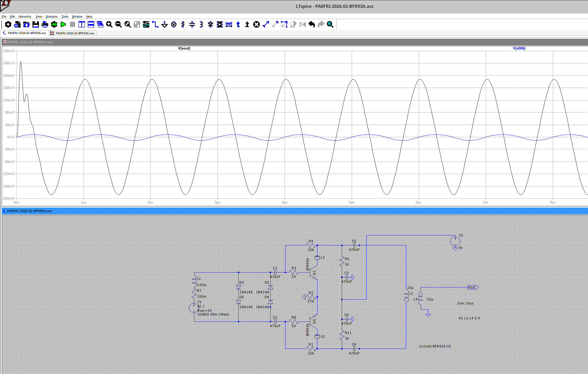Switch to the PA0FRI-2026.02-BFR93A.raw waveform tab
Screen dimensions: 588x374
point(73,33)
